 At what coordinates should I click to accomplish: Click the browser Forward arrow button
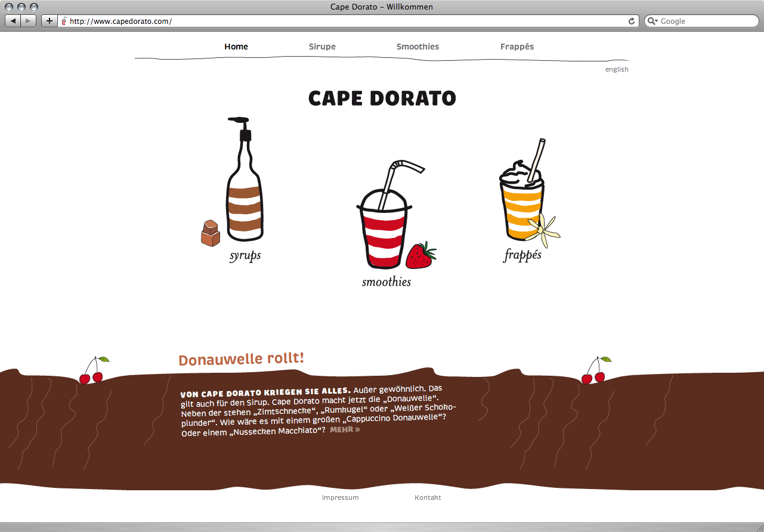(29, 21)
